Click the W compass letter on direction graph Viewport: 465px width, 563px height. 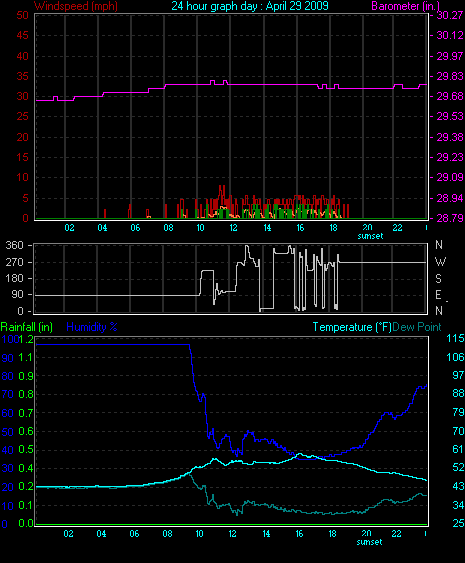440,262
